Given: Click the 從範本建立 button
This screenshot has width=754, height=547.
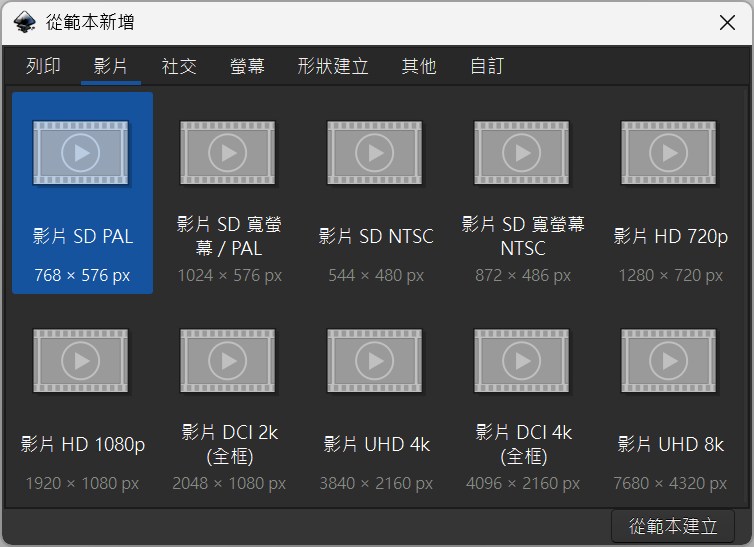Looking at the screenshot, I should [x=673, y=526].
